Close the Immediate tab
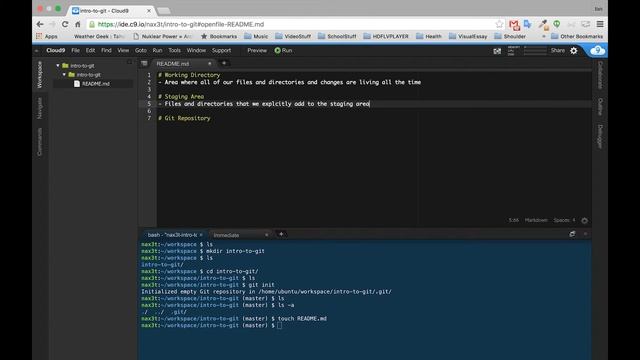This screenshot has width=640, height=360. (x=267, y=235)
